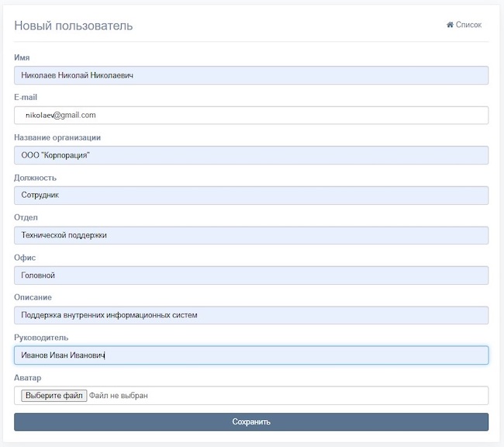Click the Должность label
This screenshot has height=447, width=504.
pos(36,178)
